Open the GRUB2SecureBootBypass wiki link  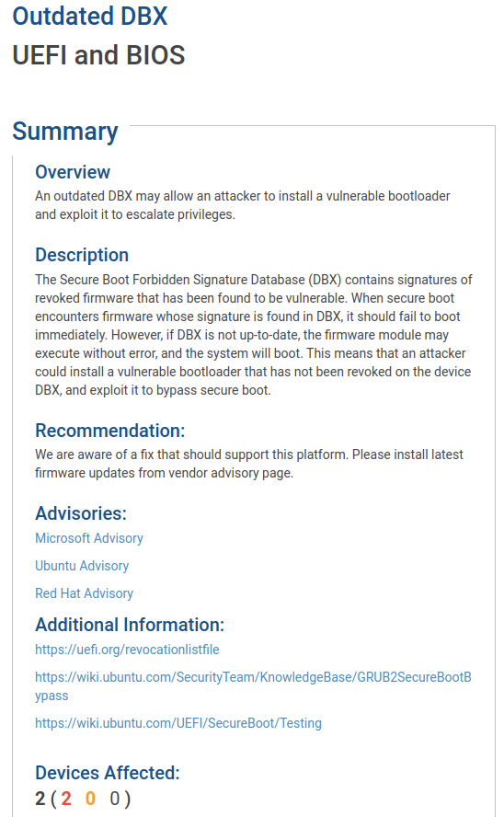tap(253, 686)
